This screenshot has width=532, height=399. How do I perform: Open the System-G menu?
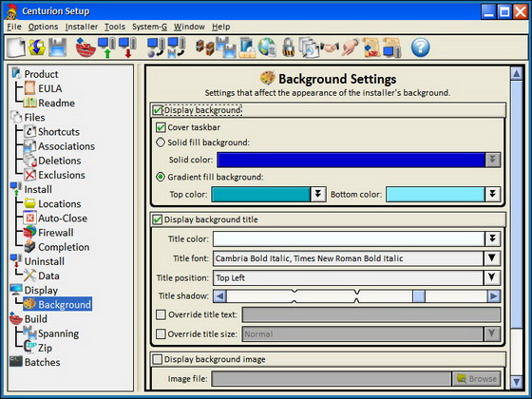point(150,27)
